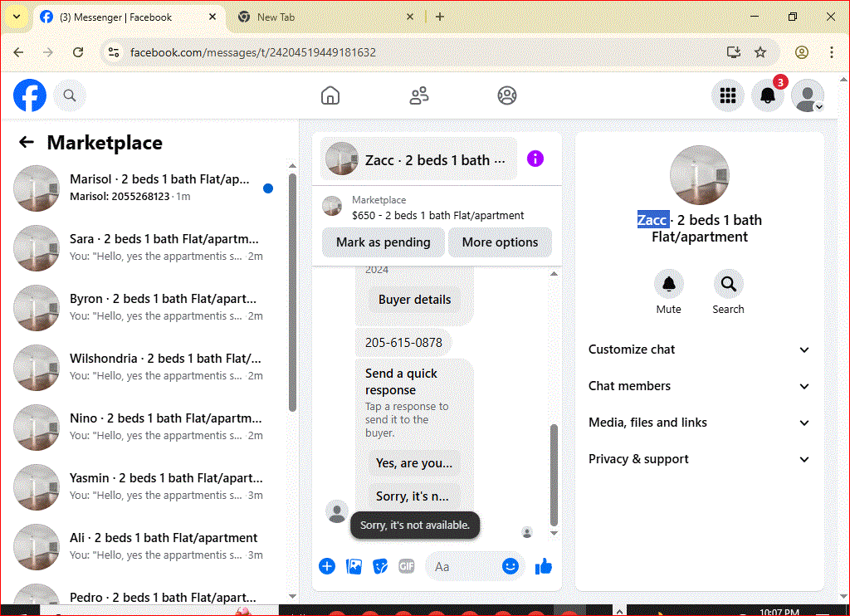Click chat list scroll down arrow
This screenshot has width=850, height=616.
(293, 596)
